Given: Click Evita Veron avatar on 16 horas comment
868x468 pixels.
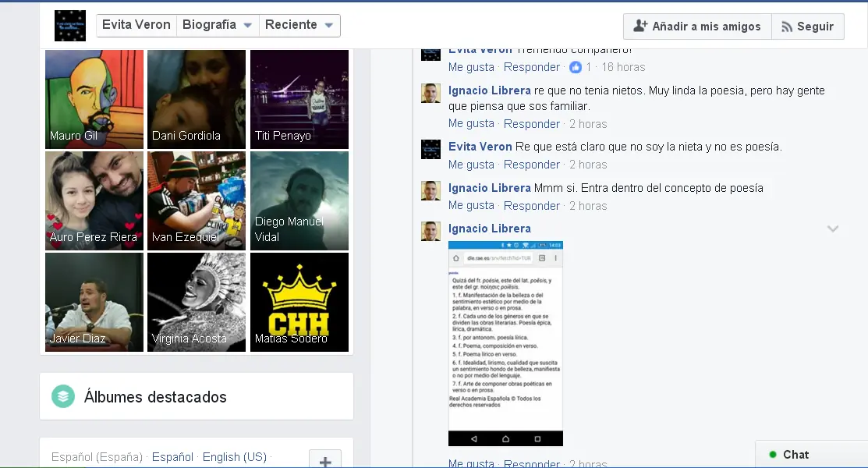Looking at the screenshot, I should [x=430, y=55].
